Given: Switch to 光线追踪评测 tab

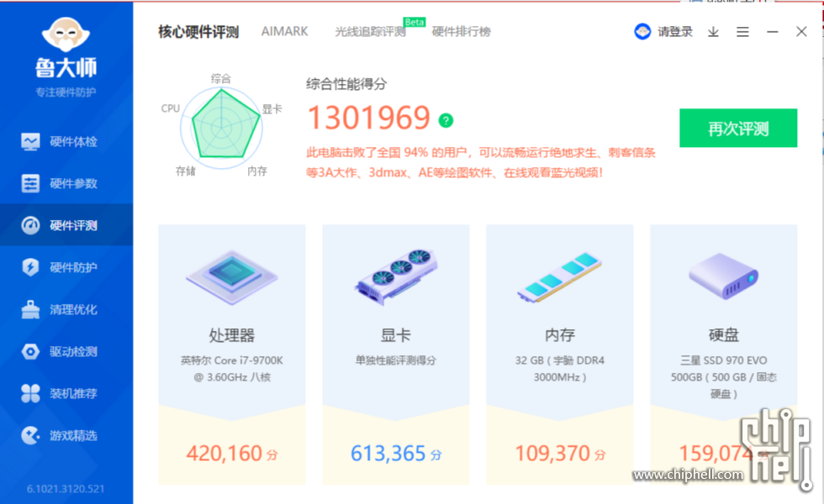Looking at the screenshot, I should (371, 32).
